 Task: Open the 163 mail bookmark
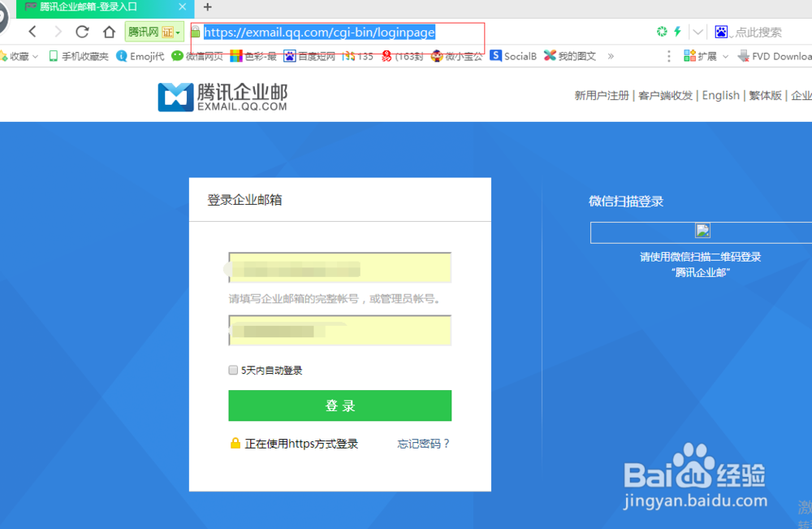coord(403,56)
